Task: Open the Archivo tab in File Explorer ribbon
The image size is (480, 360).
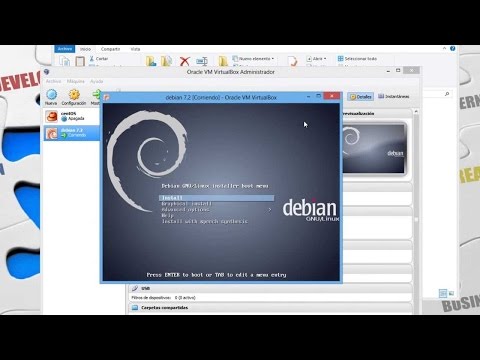Action: click(65, 49)
